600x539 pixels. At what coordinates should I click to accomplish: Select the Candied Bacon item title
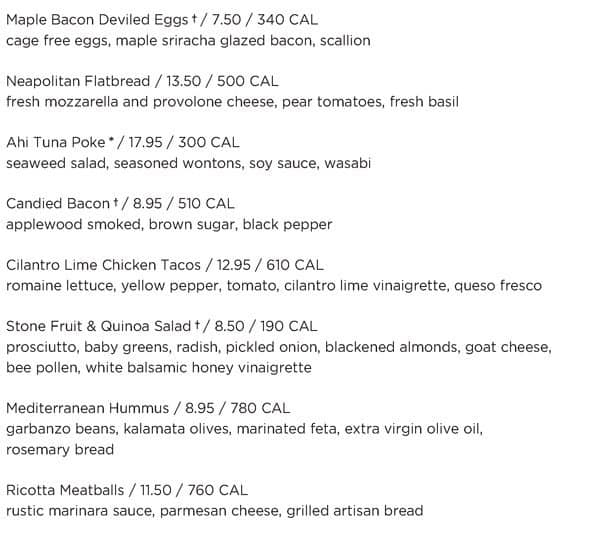58,204
